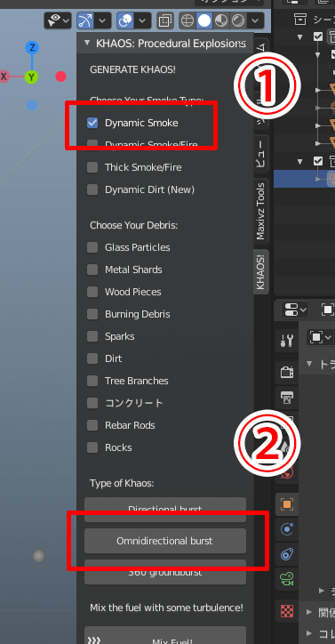This screenshot has height=644, width=335.
Task: Switch to Rendered viewport shading
Action: click(x=238, y=20)
